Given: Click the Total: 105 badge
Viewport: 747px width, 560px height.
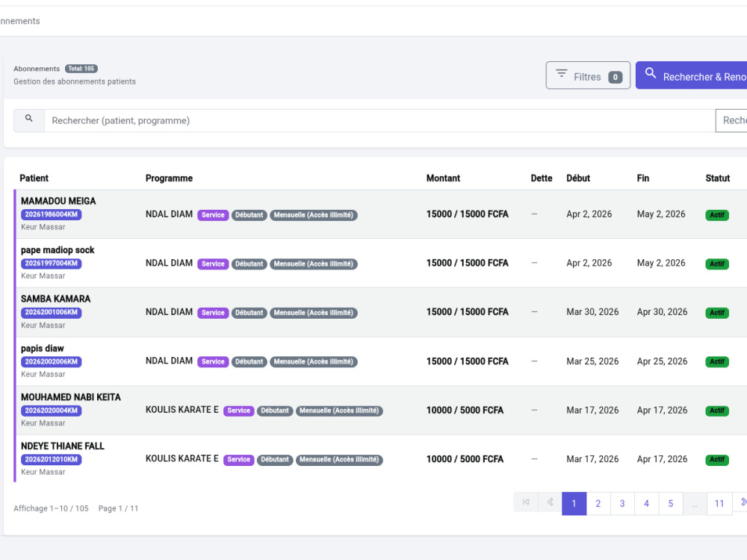Looking at the screenshot, I should click(x=81, y=69).
